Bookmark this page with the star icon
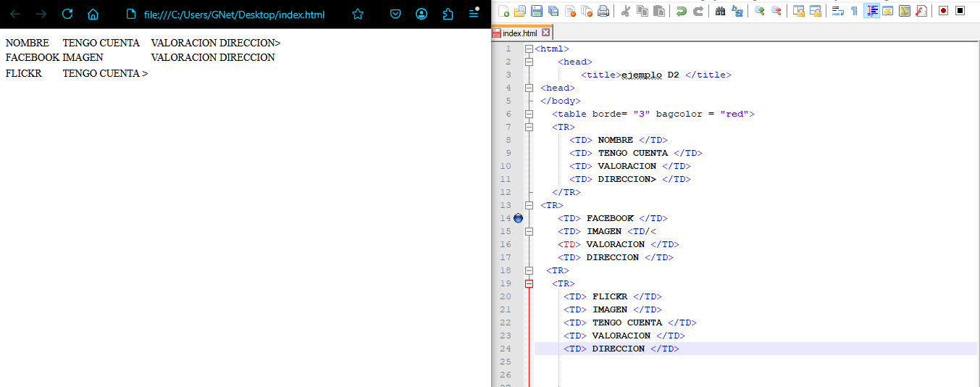The height and width of the screenshot is (387, 980). [x=358, y=14]
